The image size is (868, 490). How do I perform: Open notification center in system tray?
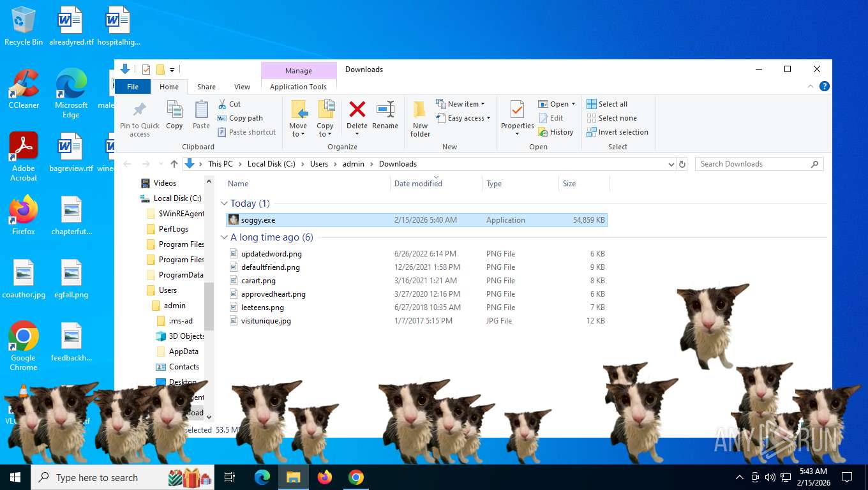[x=847, y=477]
